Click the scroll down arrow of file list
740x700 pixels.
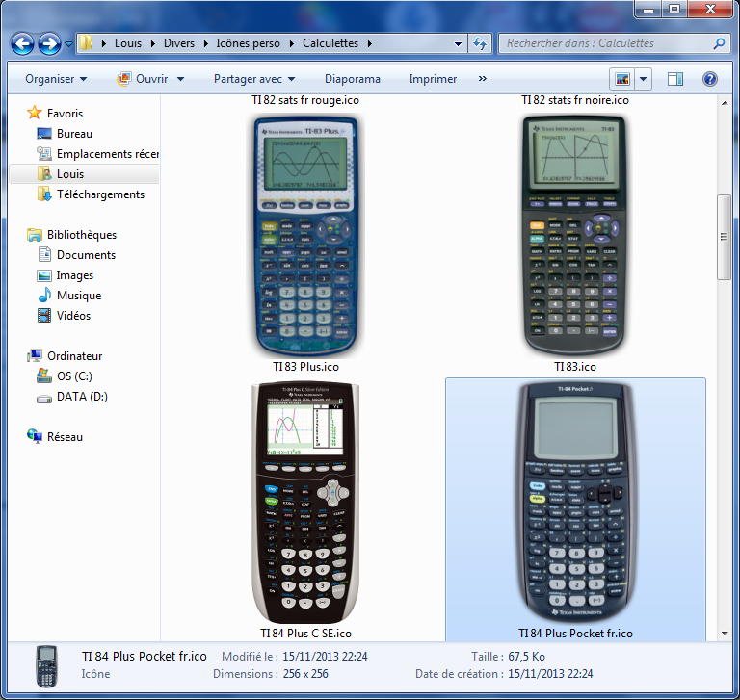[x=725, y=634]
